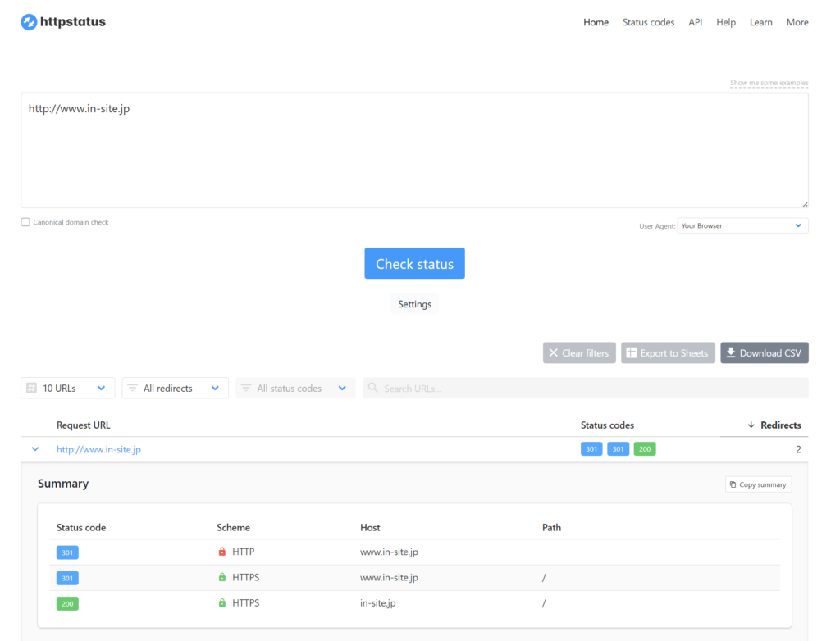Click the magnifier icon in URL search
The image size is (840, 641).
(x=373, y=389)
